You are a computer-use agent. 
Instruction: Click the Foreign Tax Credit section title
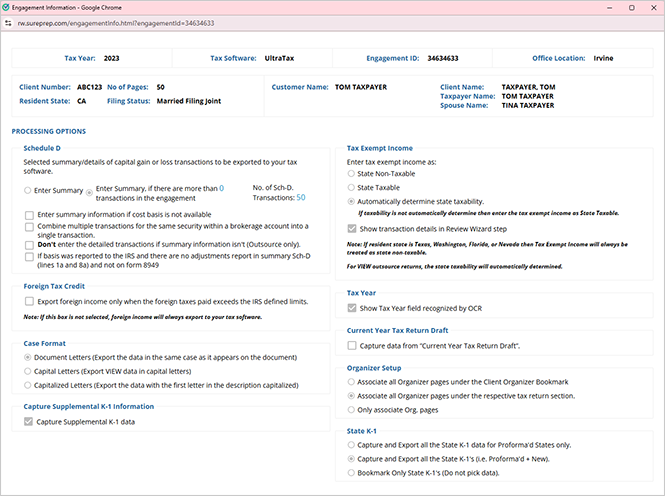(x=54, y=286)
